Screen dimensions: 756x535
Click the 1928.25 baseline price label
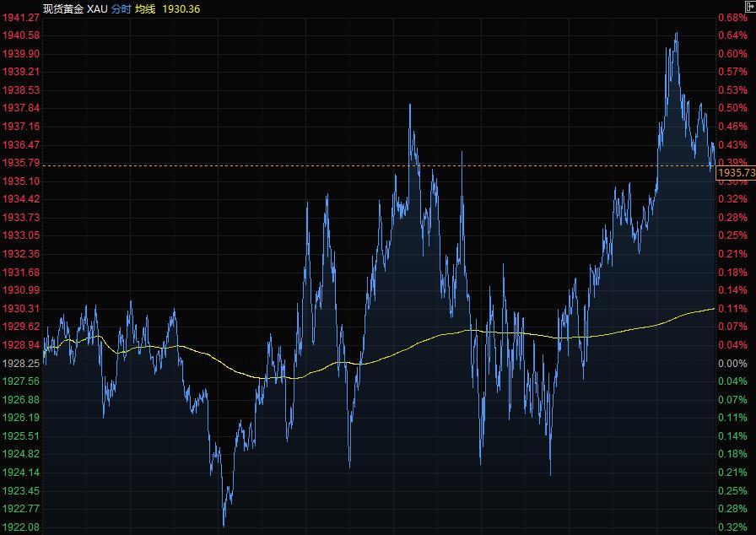(21, 363)
